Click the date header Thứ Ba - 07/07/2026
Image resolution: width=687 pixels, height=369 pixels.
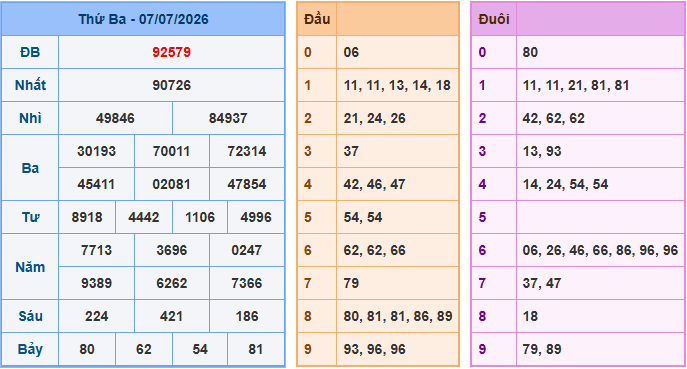(143, 19)
